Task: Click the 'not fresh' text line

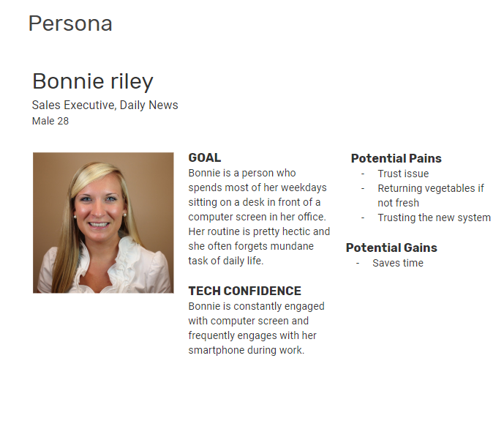Action: click(x=398, y=203)
